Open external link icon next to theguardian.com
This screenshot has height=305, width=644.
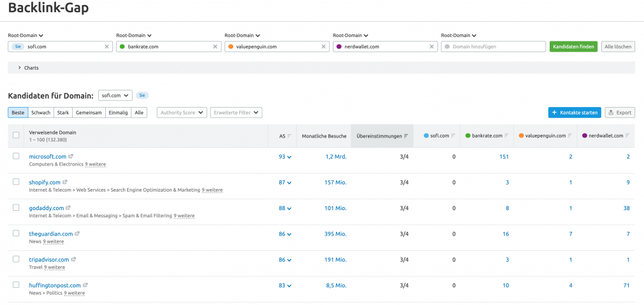coord(77,234)
